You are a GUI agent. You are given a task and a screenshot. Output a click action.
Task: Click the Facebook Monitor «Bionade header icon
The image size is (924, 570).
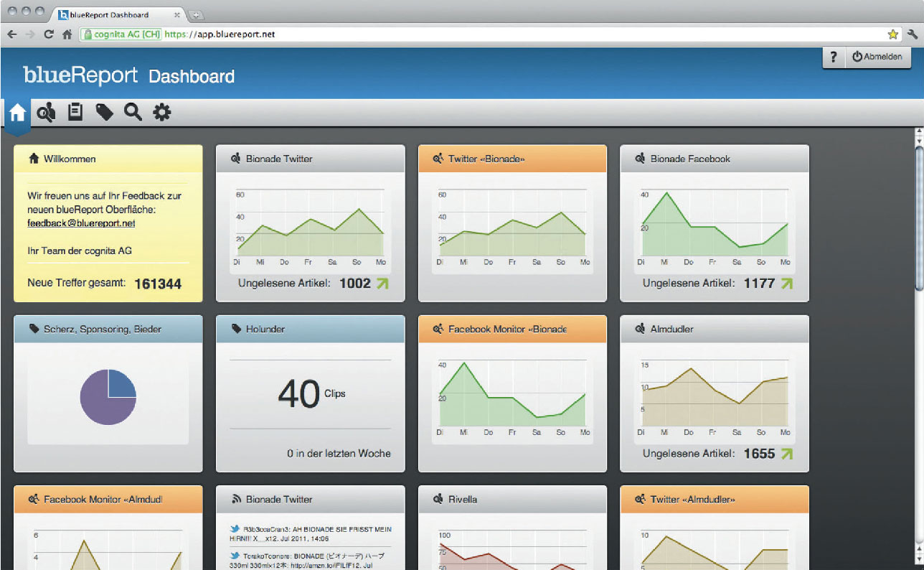438,329
